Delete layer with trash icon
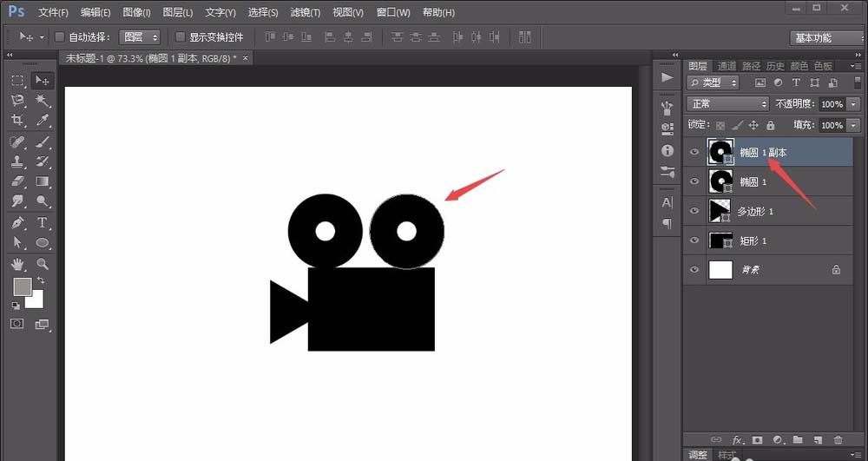868x461 pixels. [838, 440]
